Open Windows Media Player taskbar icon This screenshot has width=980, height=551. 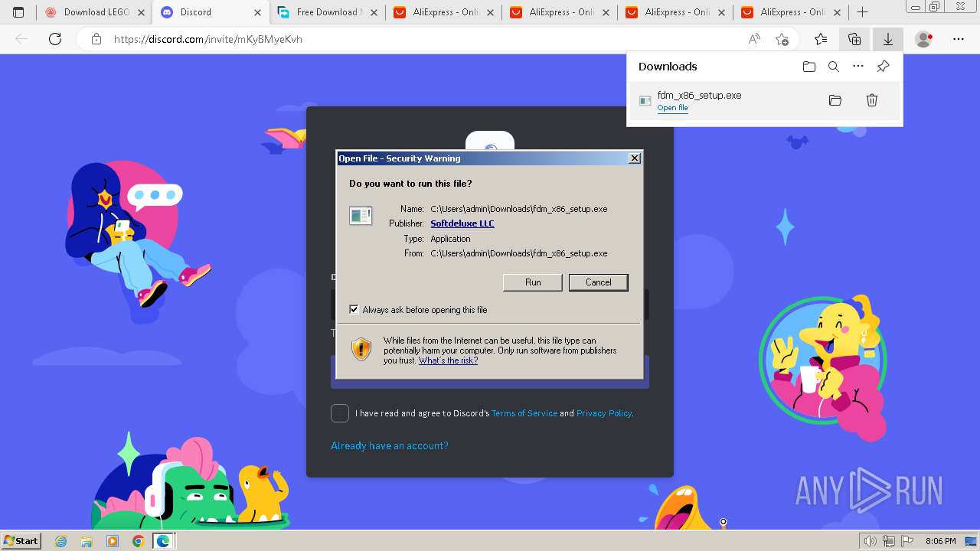113,541
